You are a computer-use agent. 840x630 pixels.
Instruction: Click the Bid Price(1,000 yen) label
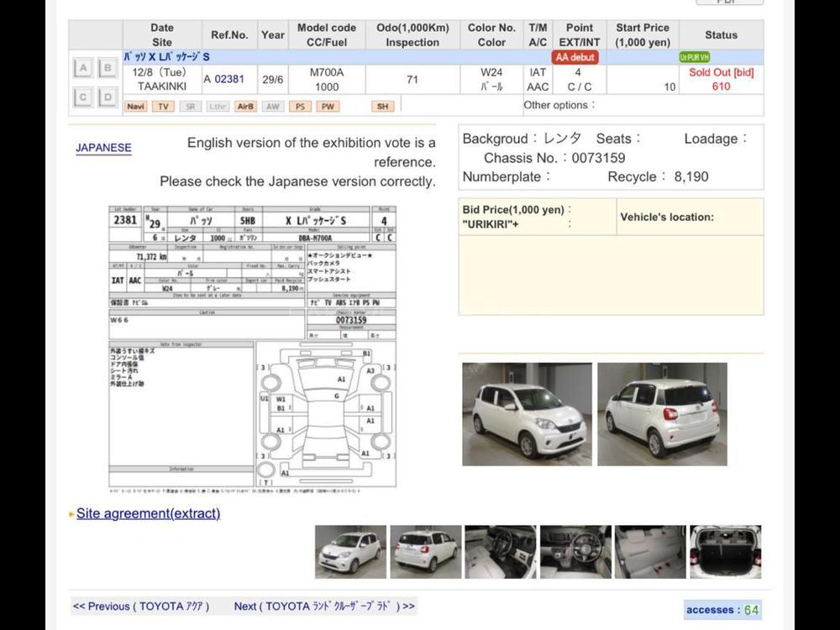(x=513, y=210)
